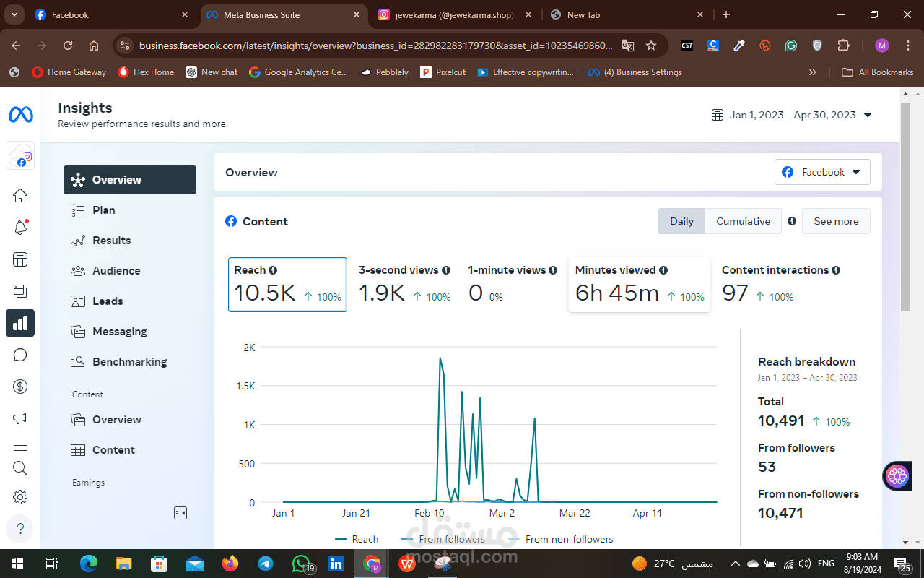Select Minutes viewed metric card
The width and height of the screenshot is (924, 578).
point(640,285)
